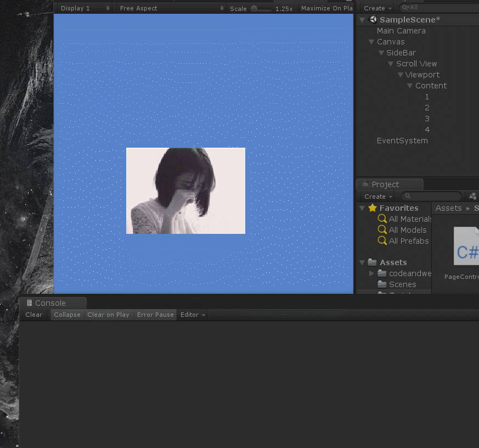Adjust the Game view Scale slider

[261, 9]
